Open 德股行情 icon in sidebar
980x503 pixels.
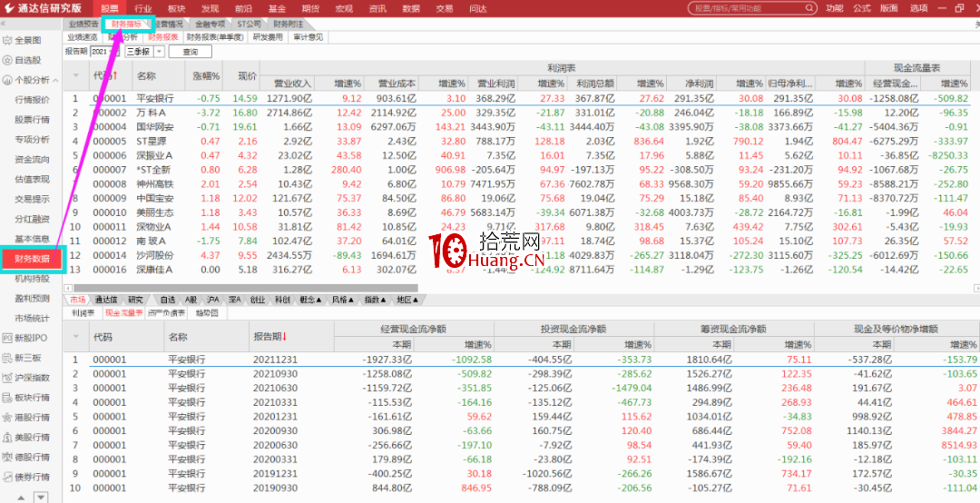[7, 458]
